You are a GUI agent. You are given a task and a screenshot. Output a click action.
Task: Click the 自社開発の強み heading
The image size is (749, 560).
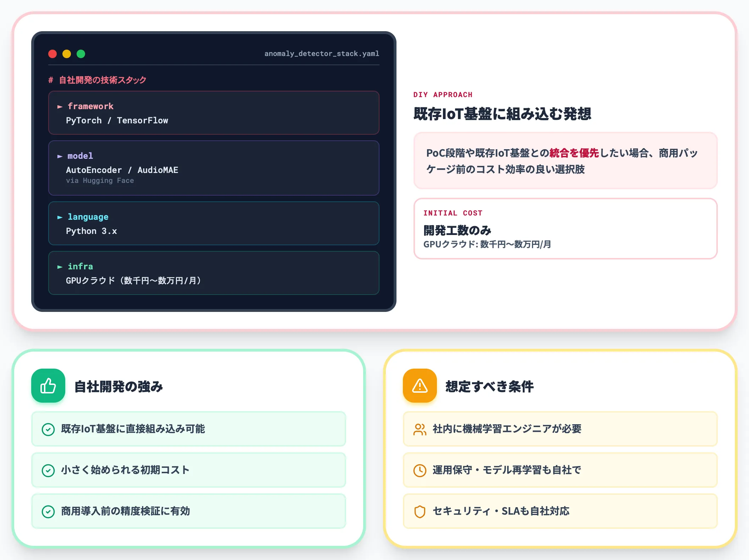click(118, 386)
